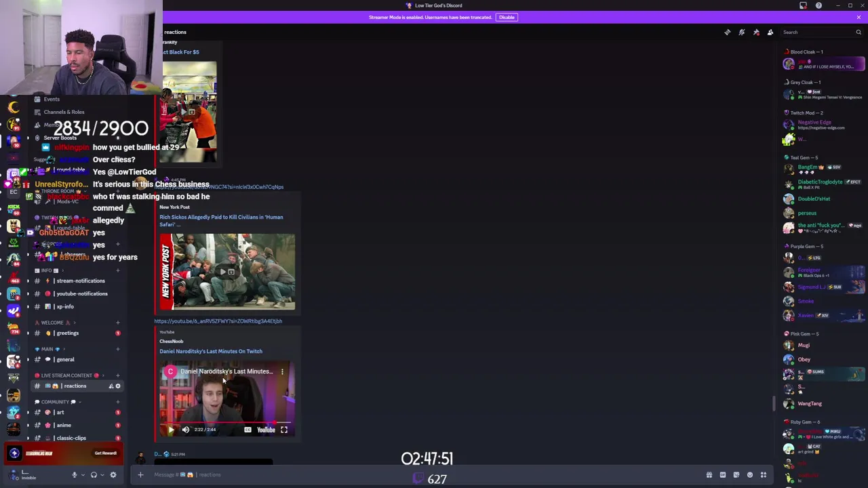Click the New York Post article thumbnail
Image resolution: width=868 pixels, height=488 pixels.
227,272
